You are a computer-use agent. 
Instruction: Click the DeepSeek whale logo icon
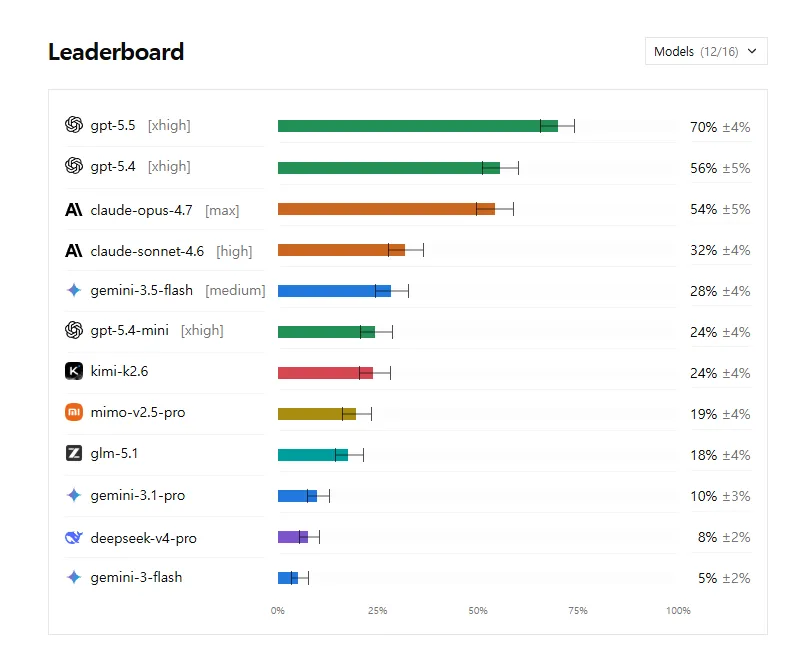point(74,537)
